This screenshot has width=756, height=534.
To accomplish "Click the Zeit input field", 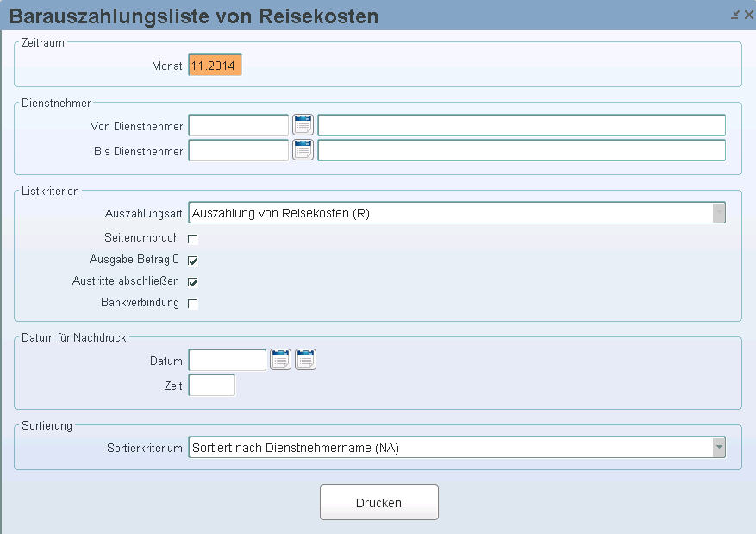I will coord(212,385).
